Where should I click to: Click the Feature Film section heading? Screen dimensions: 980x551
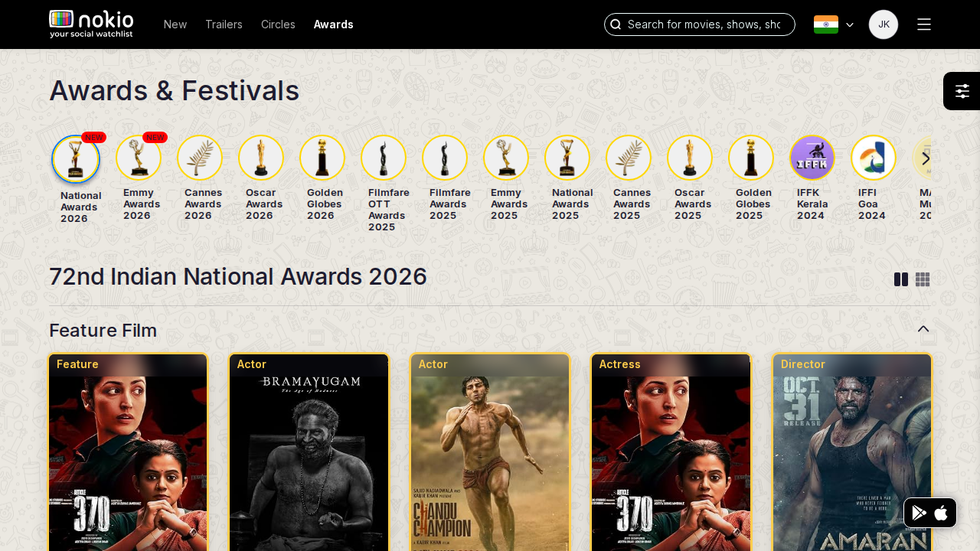point(103,331)
